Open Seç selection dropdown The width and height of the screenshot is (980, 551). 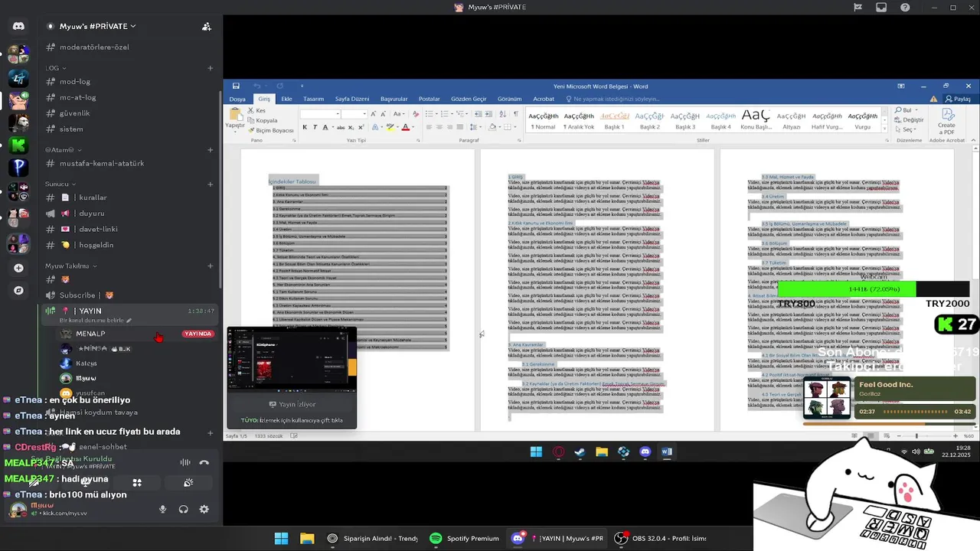pyautogui.click(x=906, y=130)
